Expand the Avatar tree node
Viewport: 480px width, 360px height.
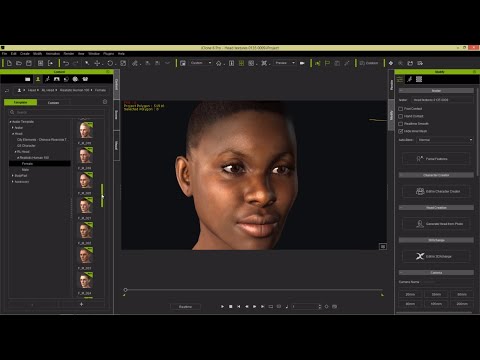pos(13,128)
